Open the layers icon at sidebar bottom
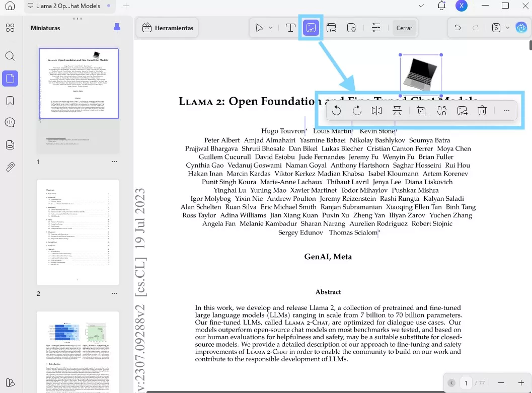The height and width of the screenshot is (393, 532). 10,383
